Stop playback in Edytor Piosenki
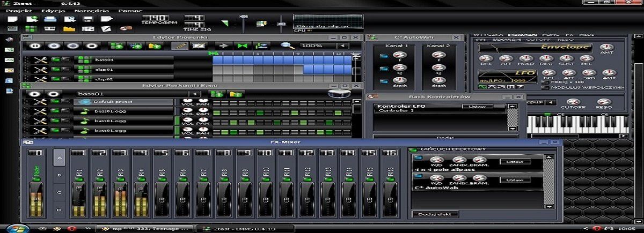 (x=92, y=46)
